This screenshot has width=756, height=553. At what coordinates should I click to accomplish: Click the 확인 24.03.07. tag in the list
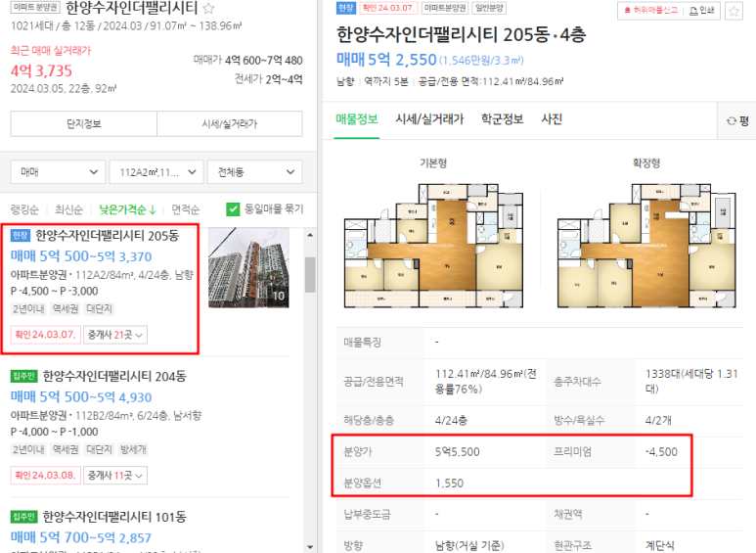[x=45, y=335]
